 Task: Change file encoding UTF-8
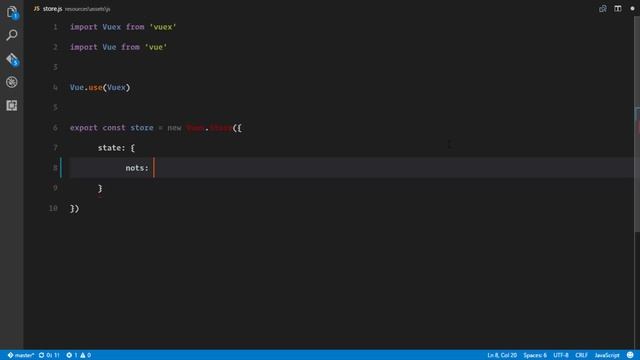pyautogui.click(x=561, y=355)
